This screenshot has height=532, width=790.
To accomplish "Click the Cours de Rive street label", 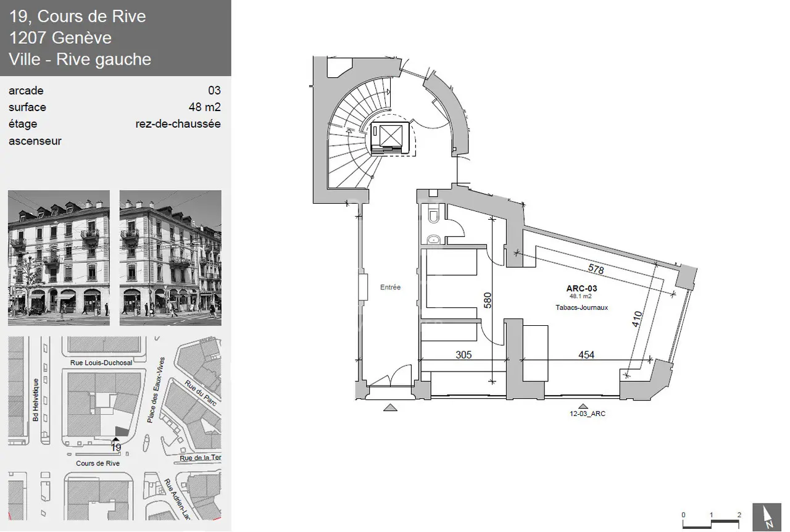I will click(98, 463).
